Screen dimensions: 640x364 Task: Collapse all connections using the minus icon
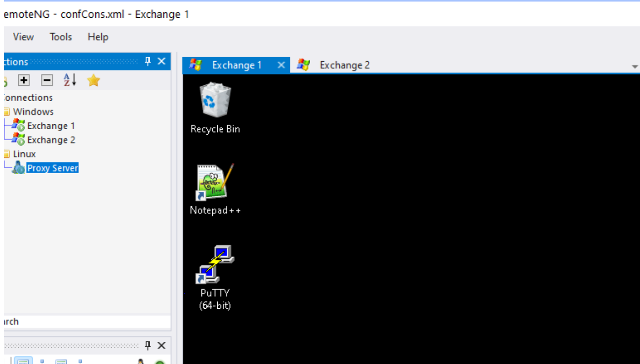click(x=46, y=80)
